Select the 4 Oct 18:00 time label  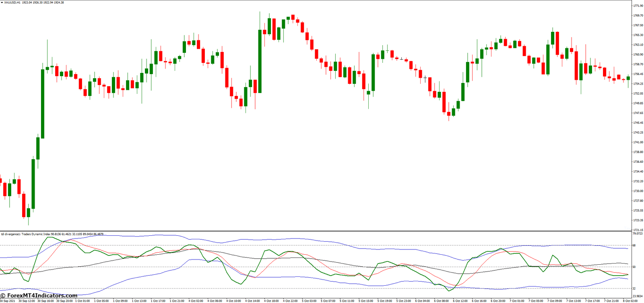tap(272, 301)
